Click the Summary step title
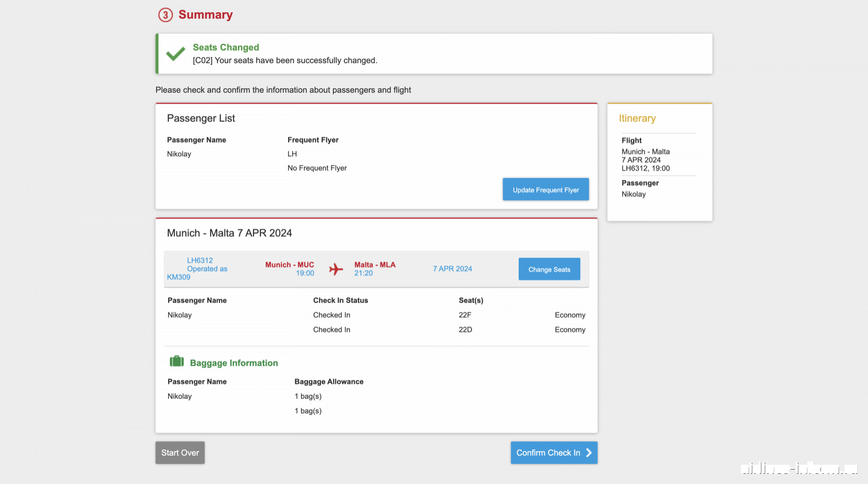The height and width of the screenshot is (484, 868). pyautogui.click(x=205, y=14)
